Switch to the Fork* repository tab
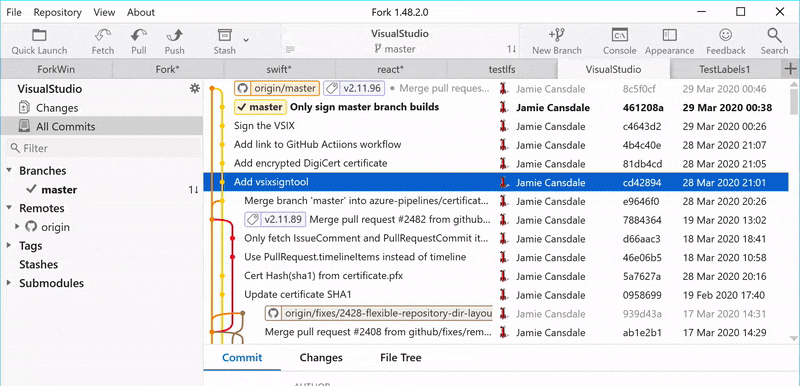Screen dimensions: 800x386 pyautogui.click(x=168, y=69)
